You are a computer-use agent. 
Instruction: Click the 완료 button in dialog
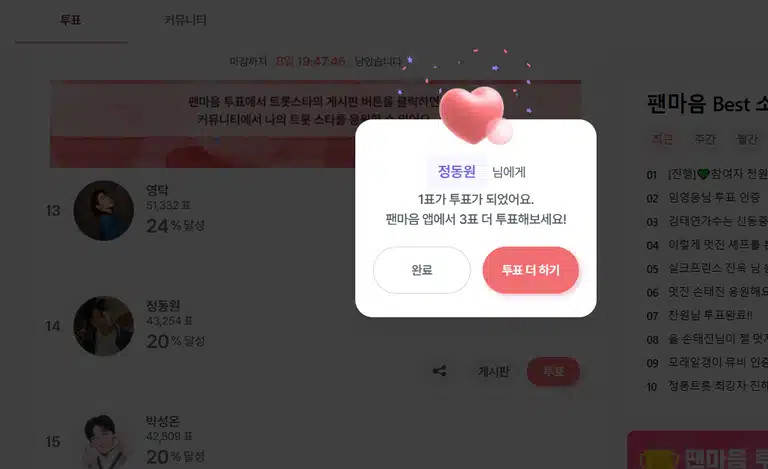click(422, 270)
